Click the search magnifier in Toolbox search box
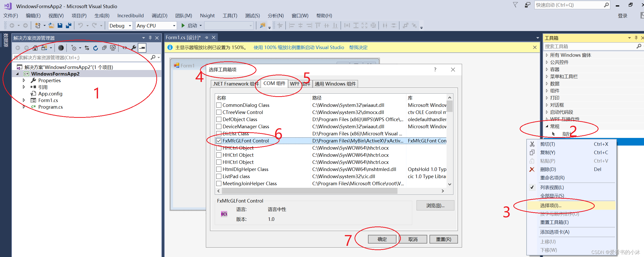This screenshot has height=257, width=644. click(639, 46)
